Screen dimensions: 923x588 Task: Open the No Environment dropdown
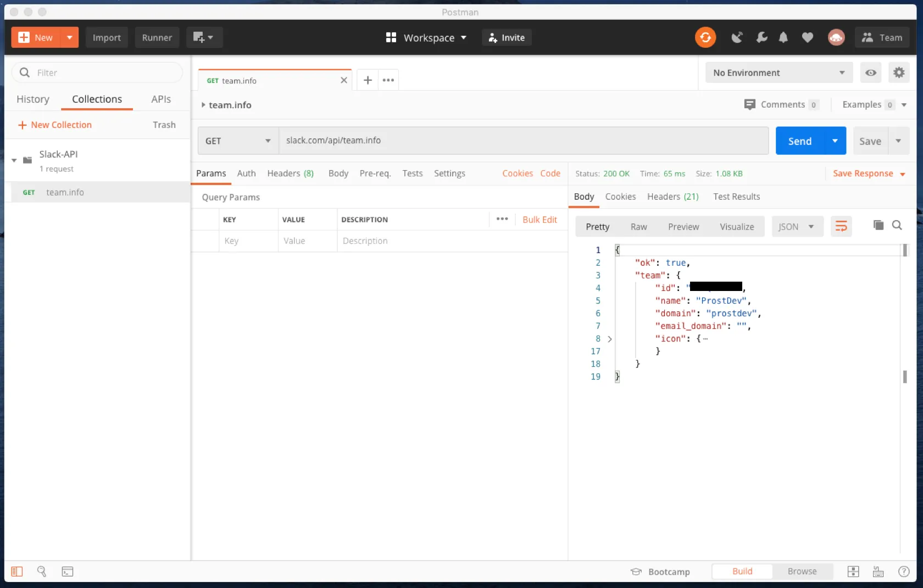point(779,72)
